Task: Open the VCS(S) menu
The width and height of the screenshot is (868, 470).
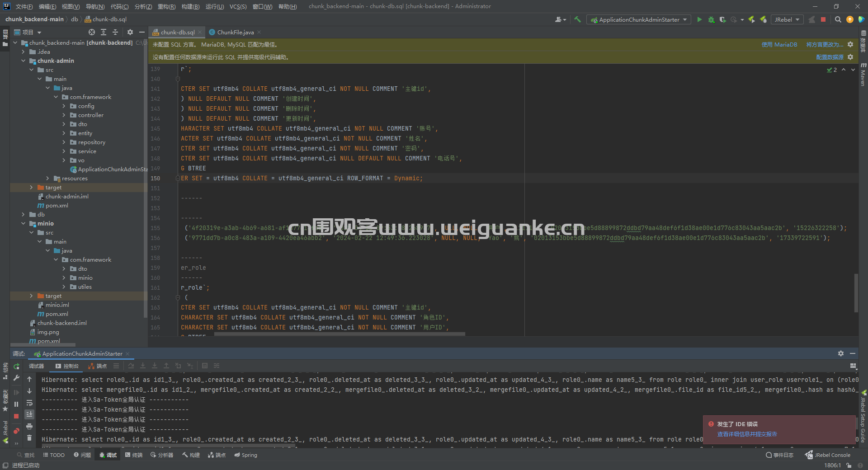Action: coord(238,6)
